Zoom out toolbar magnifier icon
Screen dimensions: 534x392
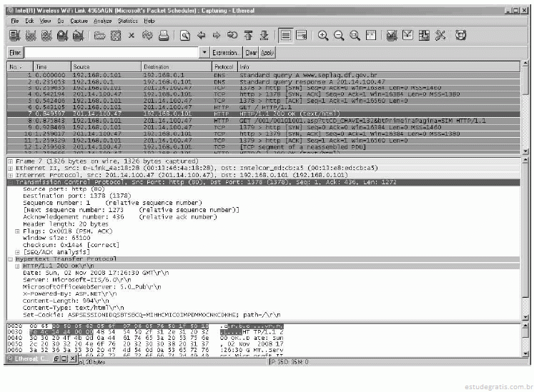point(339,36)
